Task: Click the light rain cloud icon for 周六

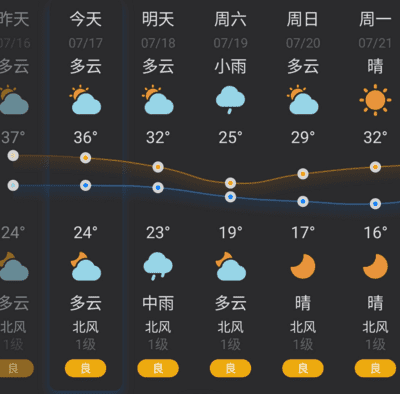Action: [230, 100]
